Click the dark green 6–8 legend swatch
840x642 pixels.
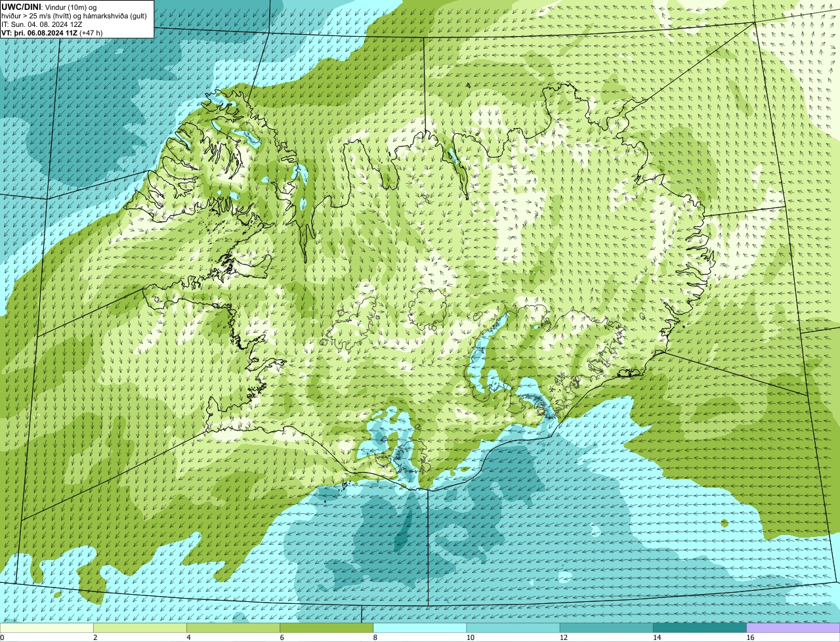tap(327, 628)
